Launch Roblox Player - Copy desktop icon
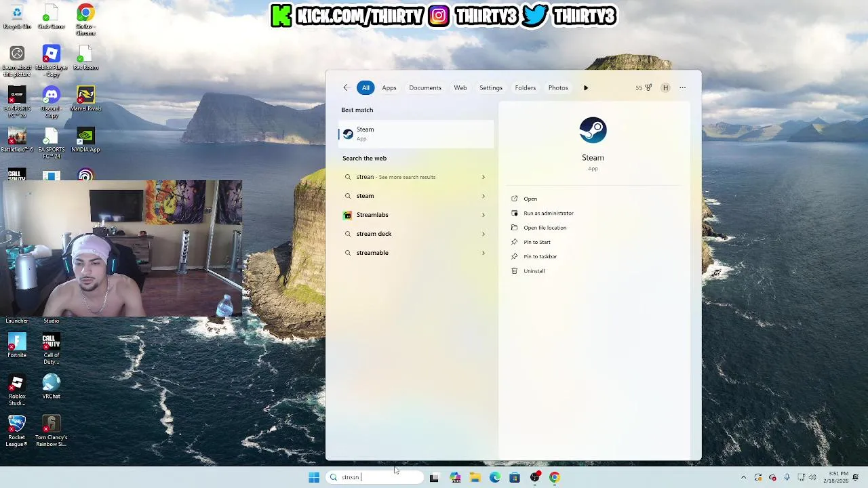The image size is (868, 488). click(x=52, y=61)
